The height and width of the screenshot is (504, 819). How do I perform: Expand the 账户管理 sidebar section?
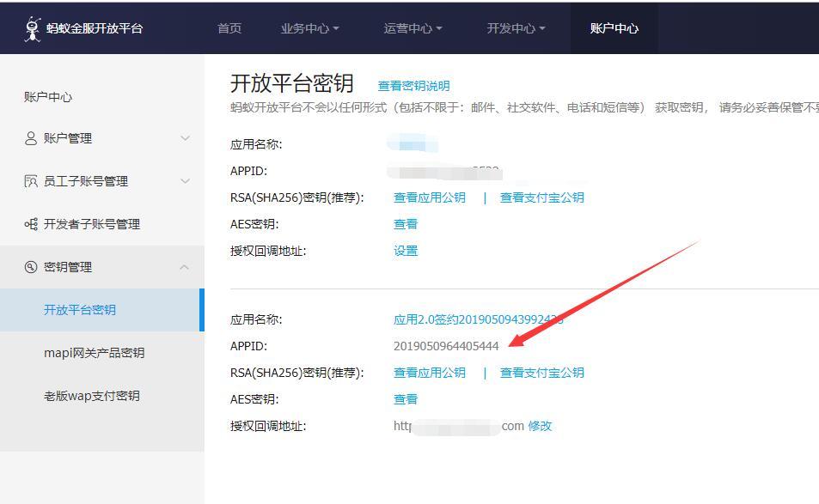pyautogui.click(x=102, y=138)
